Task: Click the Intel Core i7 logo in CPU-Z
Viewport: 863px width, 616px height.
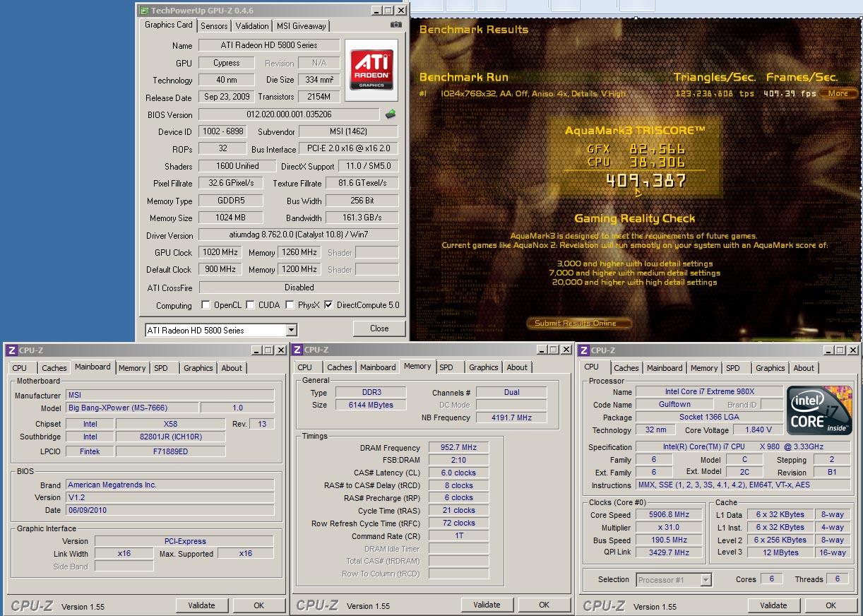Action: coord(819,410)
